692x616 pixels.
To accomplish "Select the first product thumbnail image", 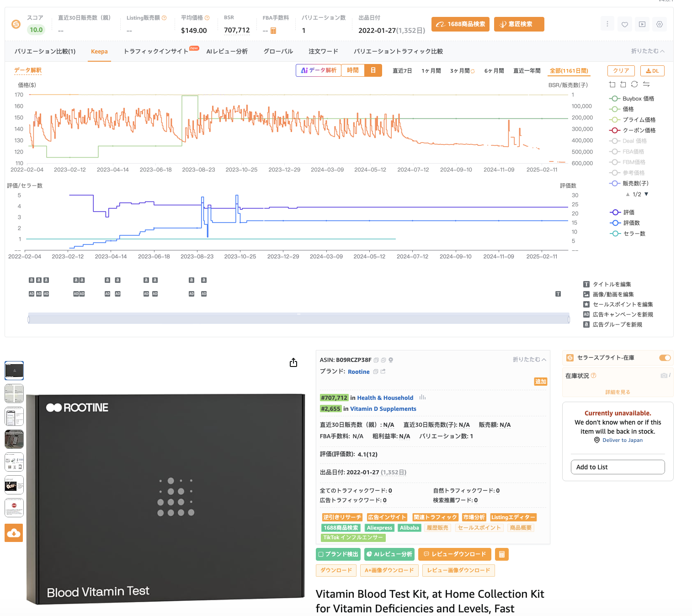I will point(14,371).
